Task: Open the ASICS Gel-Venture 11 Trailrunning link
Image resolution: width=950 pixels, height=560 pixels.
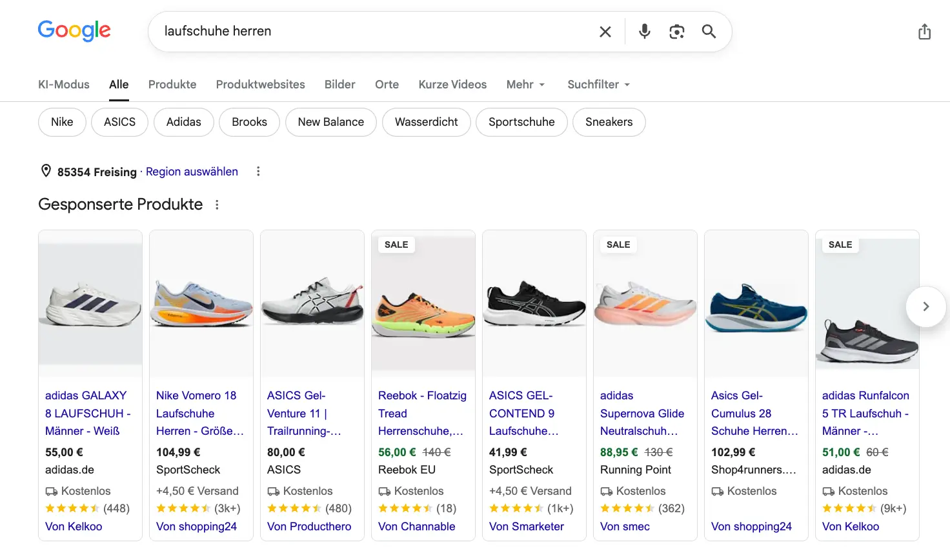Action: (x=304, y=413)
